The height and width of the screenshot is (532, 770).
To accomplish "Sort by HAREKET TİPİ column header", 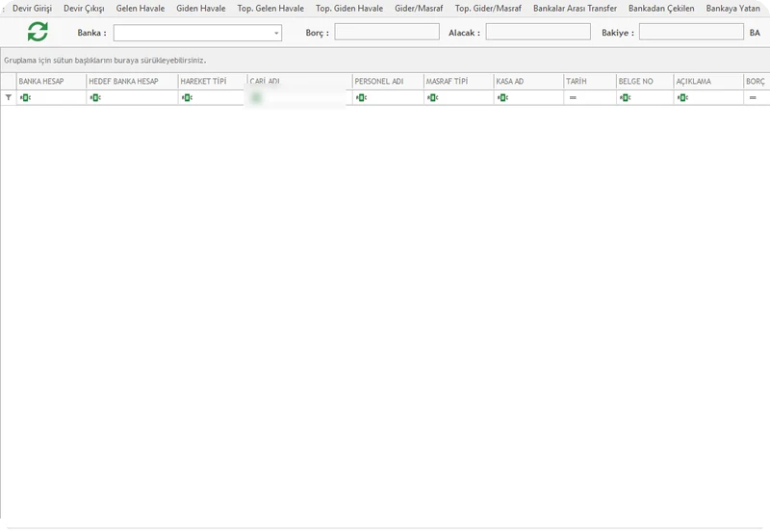I will pos(213,82).
